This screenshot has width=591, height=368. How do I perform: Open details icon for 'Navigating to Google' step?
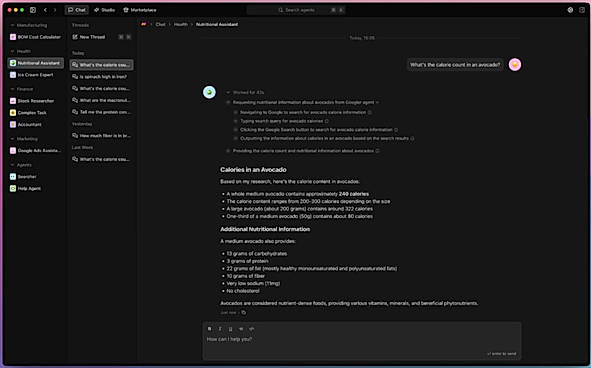point(370,112)
